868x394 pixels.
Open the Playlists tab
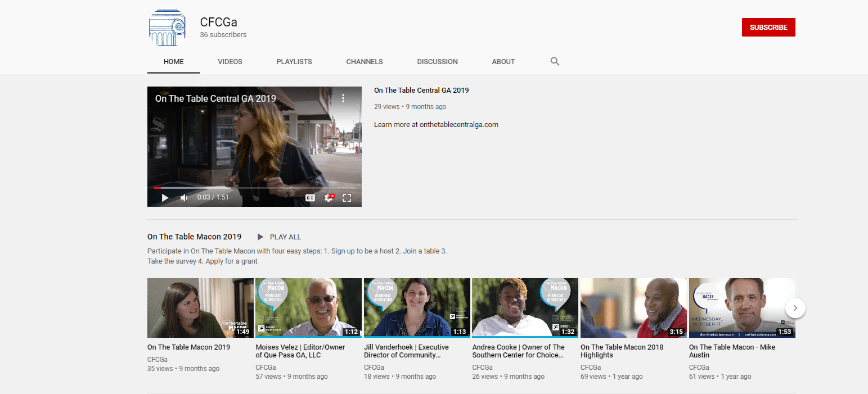click(x=294, y=62)
